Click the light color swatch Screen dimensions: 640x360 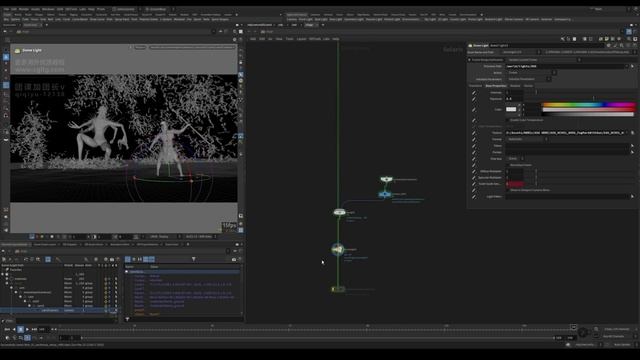pos(511,109)
